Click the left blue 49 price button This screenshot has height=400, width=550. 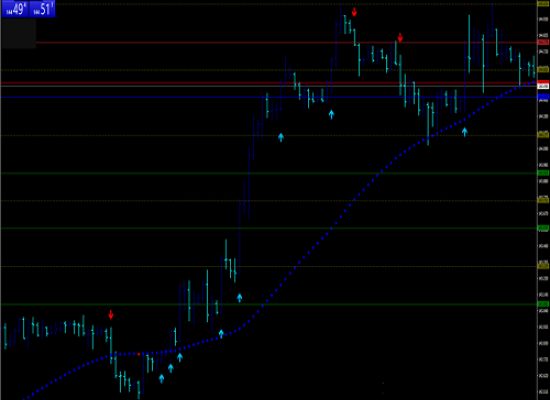pos(15,9)
